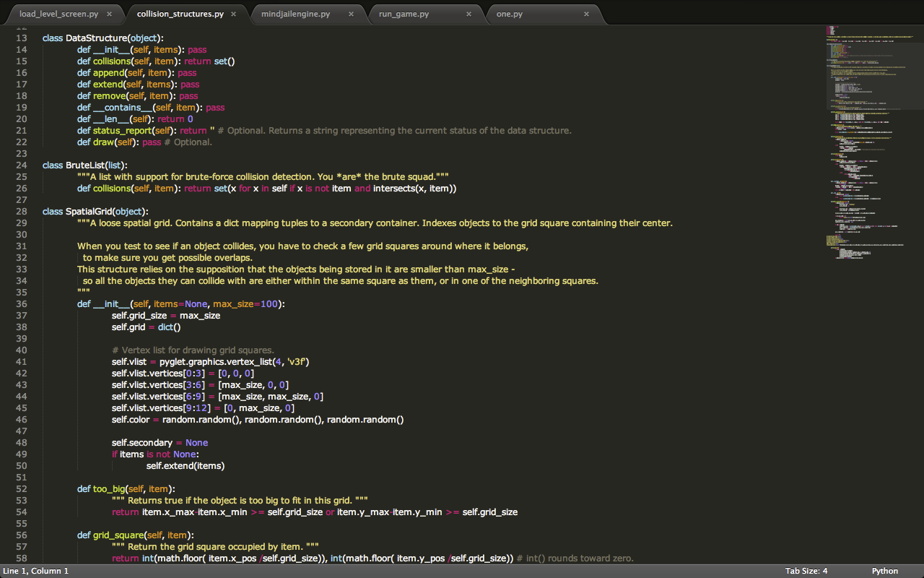Close the collision_structures.py tab
Viewport: 924px width, 578px height.
pyautogui.click(x=234, y=14)
